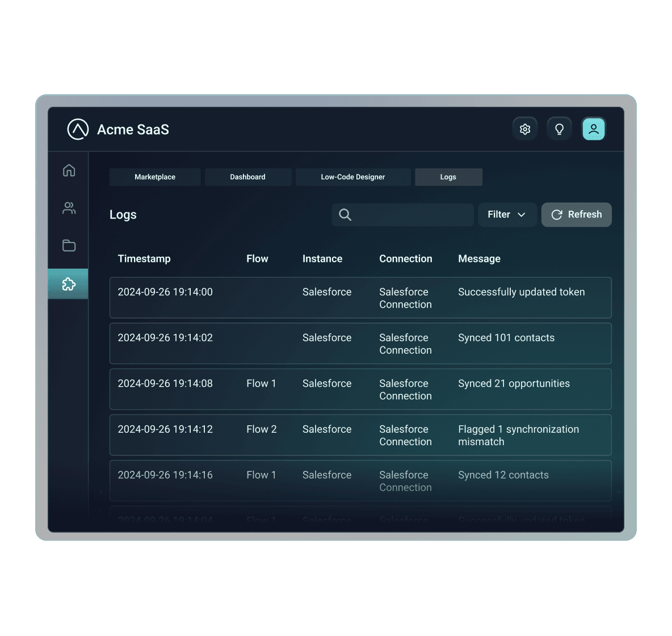Click Salesforce instance in 19:14:16 row

pos(327,475)
